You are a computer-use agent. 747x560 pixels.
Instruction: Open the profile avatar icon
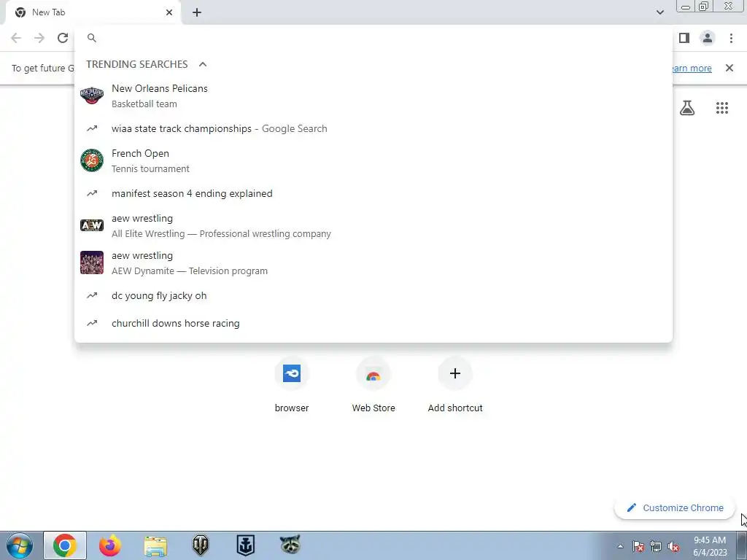tap(708, 38)
